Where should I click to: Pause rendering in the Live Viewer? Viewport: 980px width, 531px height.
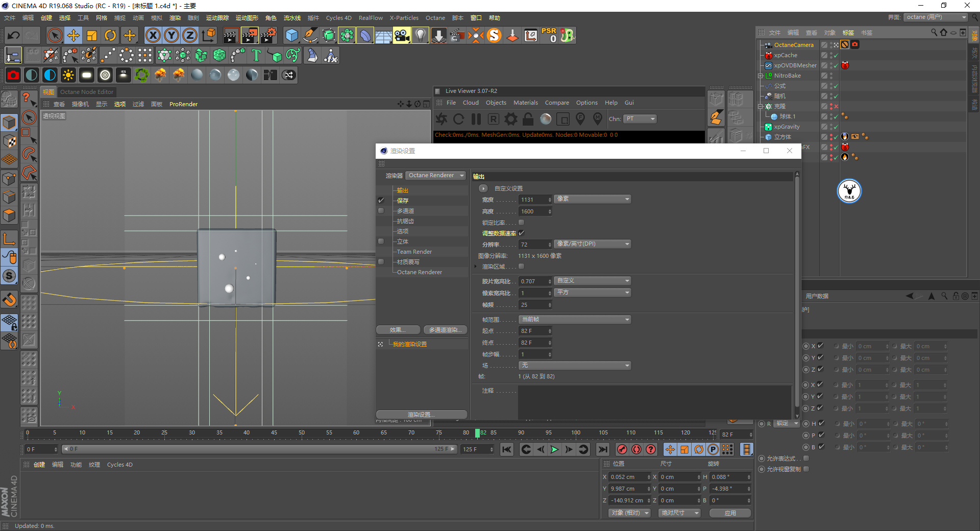tap(476, 119)
